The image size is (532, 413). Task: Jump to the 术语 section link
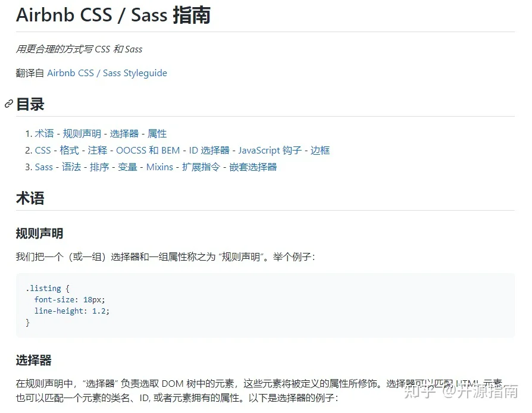[44, 133]
